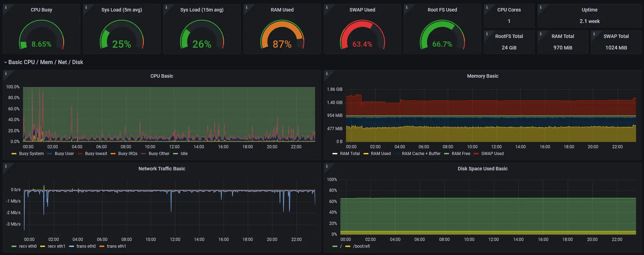Toggle trans eth1 series in network legend
The height and width of the screenshot is (255, 644).
click(x=117, y=246)
